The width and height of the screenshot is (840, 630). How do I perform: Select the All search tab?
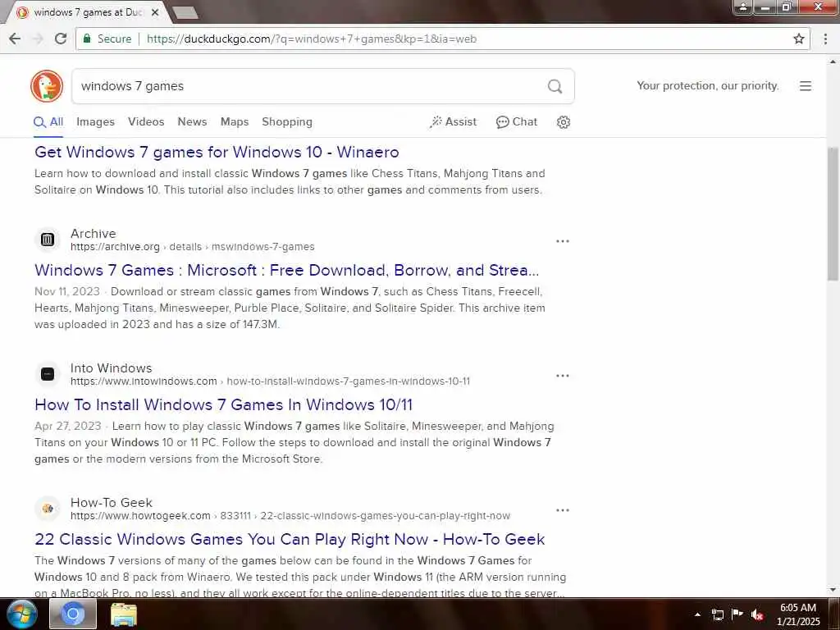click(48, 122)
